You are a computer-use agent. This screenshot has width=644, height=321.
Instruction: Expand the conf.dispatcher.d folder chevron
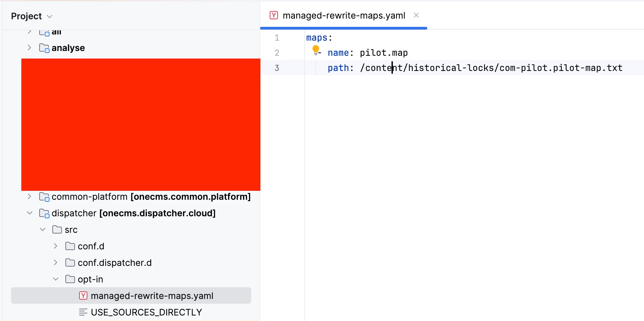tap(56, 263)
